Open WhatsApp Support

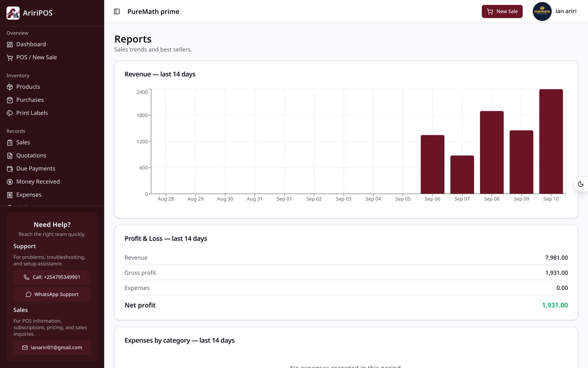(52, 294)
